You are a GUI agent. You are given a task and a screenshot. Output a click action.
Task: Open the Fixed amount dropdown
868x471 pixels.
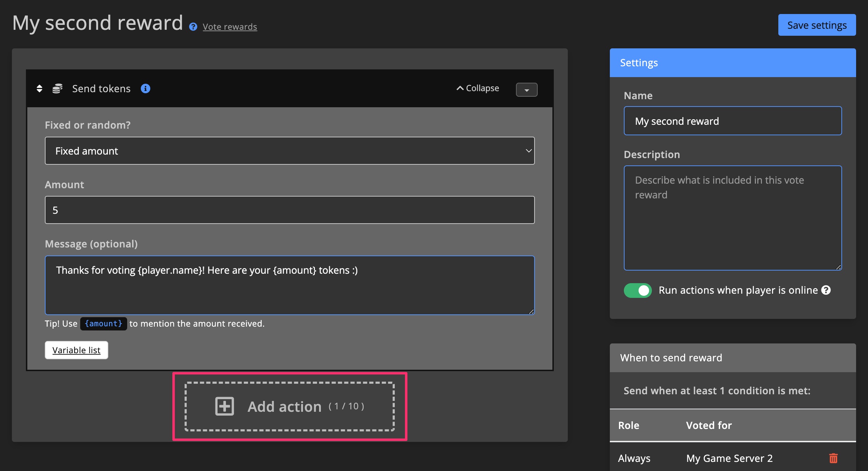[289, 151]
